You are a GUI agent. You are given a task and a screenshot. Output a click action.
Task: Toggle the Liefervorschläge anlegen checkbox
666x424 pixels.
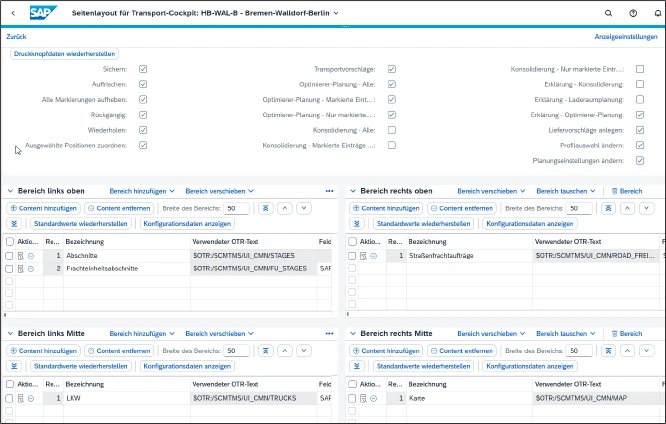pyautogui.click(x=640, y=130)
